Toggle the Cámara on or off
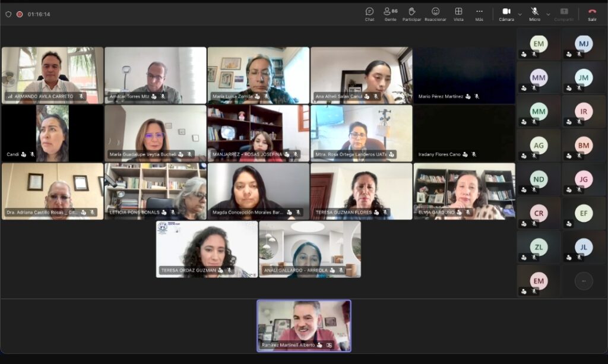 (x=506, y=14)
